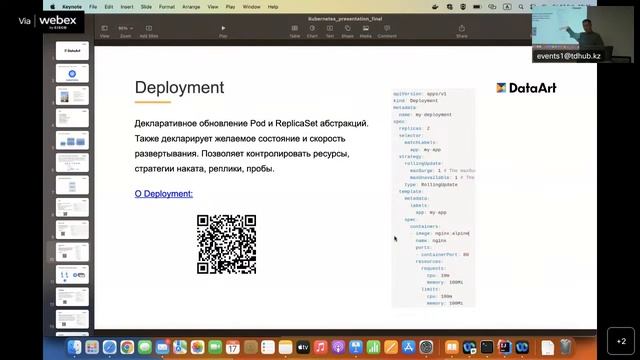640x360 pixels.
Task: Add a text box with the Text tool
Action: [x=330, y=31]
